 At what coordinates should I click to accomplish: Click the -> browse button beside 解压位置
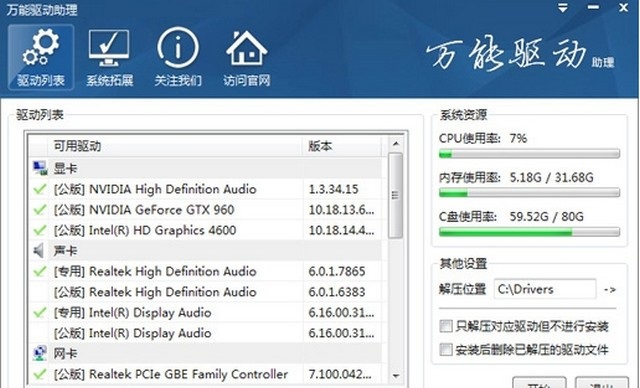coord(610,290)
